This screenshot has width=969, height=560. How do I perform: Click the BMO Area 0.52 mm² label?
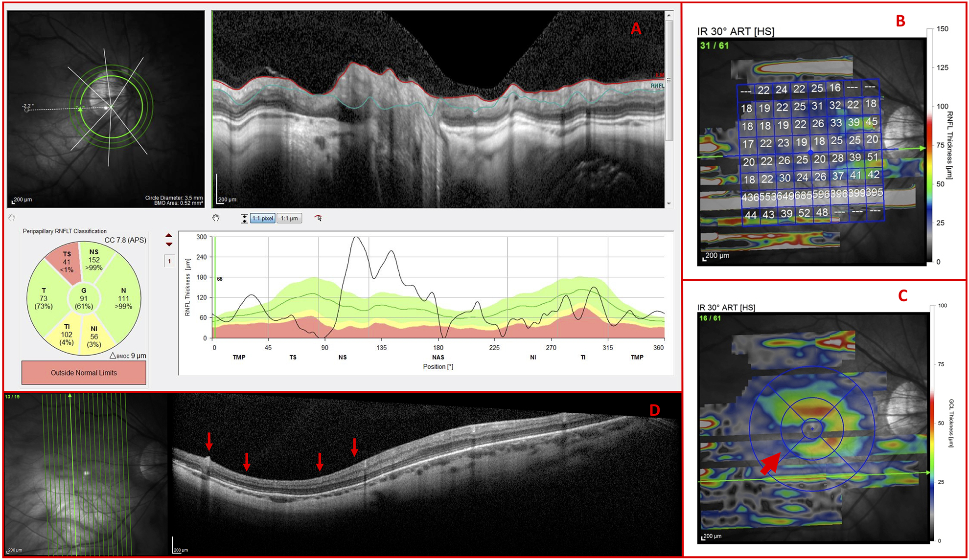point(178,203)
